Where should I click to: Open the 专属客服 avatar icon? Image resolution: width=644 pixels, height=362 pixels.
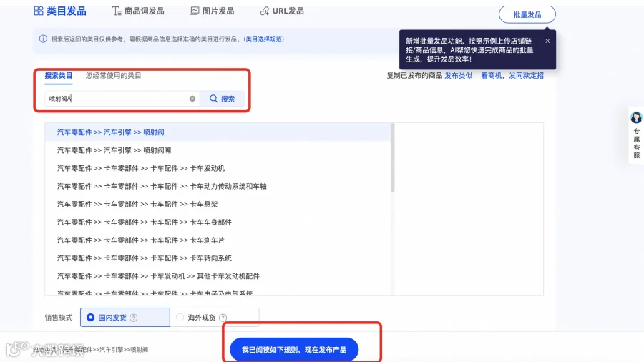636,117
